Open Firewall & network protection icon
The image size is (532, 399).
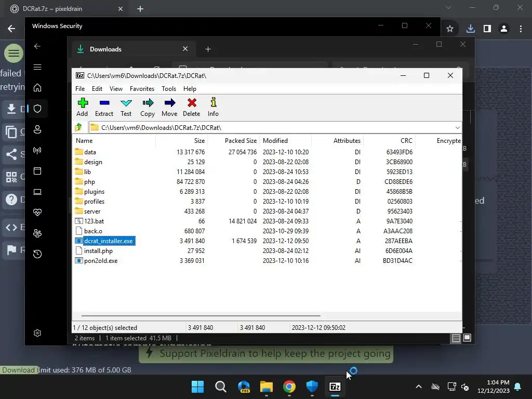tap(37, 150)
